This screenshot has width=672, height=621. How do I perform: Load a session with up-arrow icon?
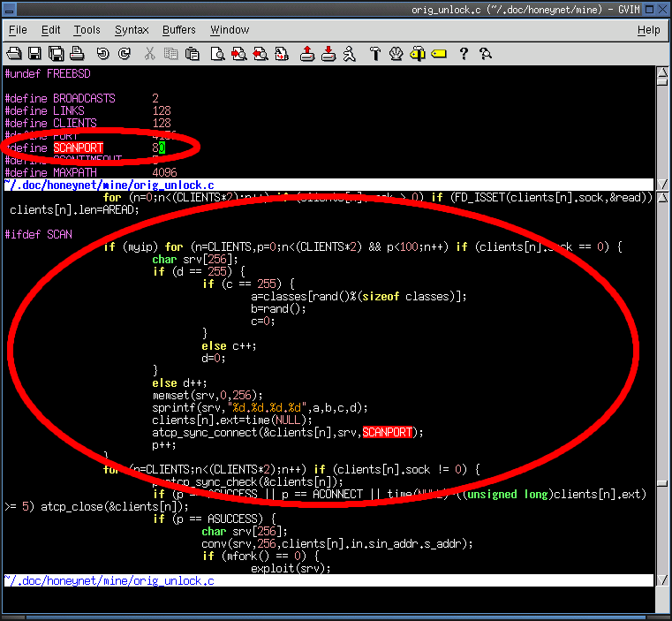pos(306,54)
